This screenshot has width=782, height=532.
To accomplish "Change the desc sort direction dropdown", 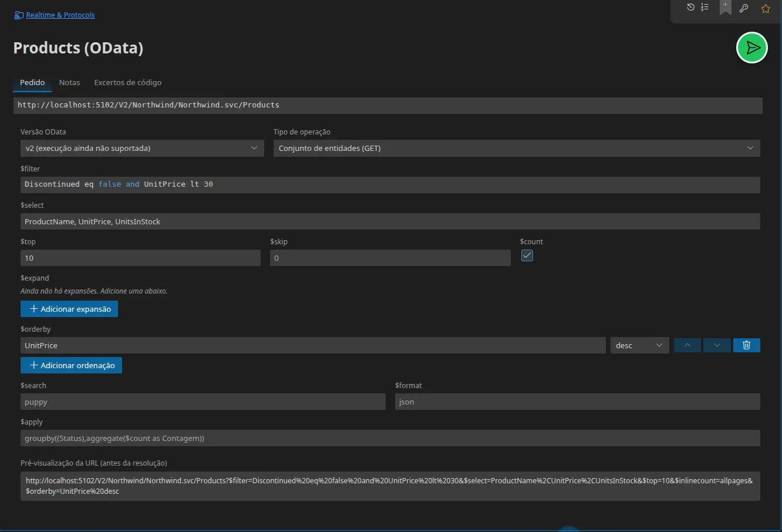I will [x=640, y=345].
